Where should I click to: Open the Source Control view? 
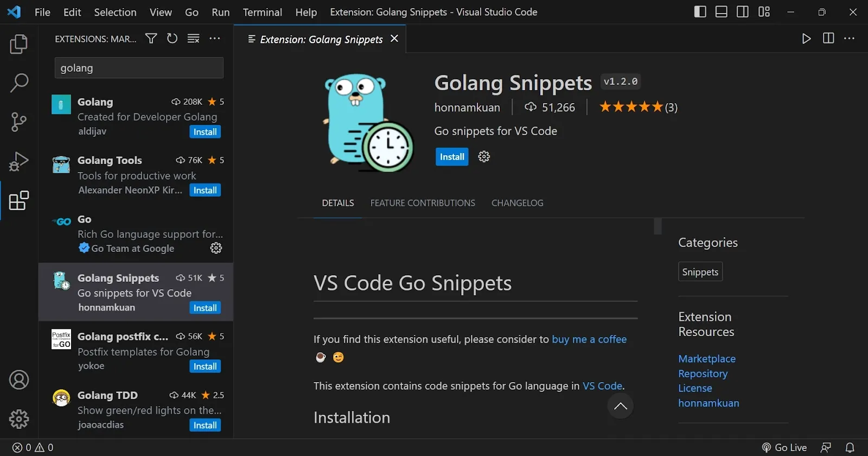[19, 122]
